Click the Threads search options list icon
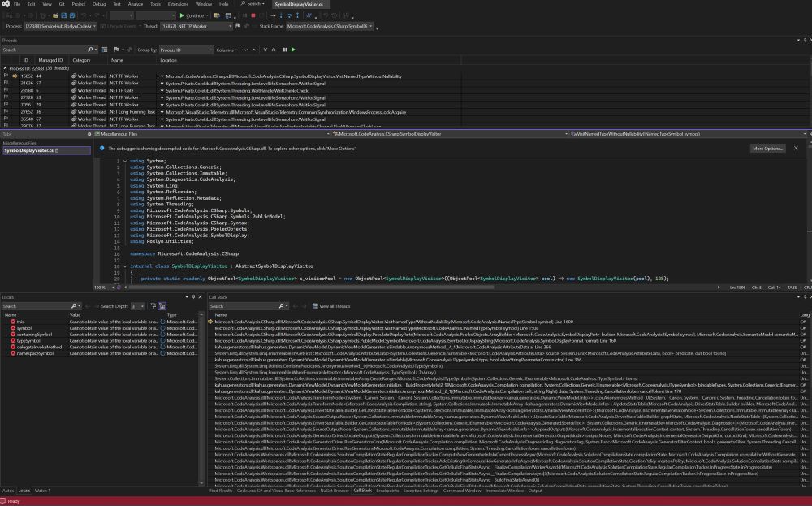This screenshot has height=506, width=812. [105, 50]
